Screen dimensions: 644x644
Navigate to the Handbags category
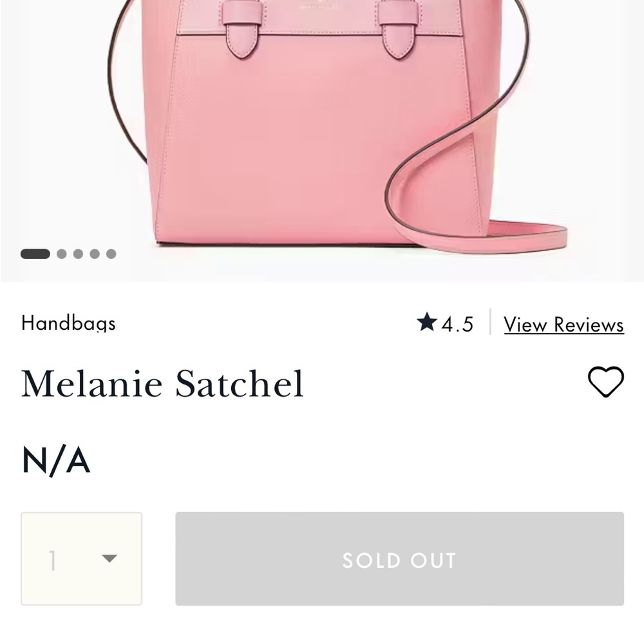pyautogui.click(x=68, y=324)
